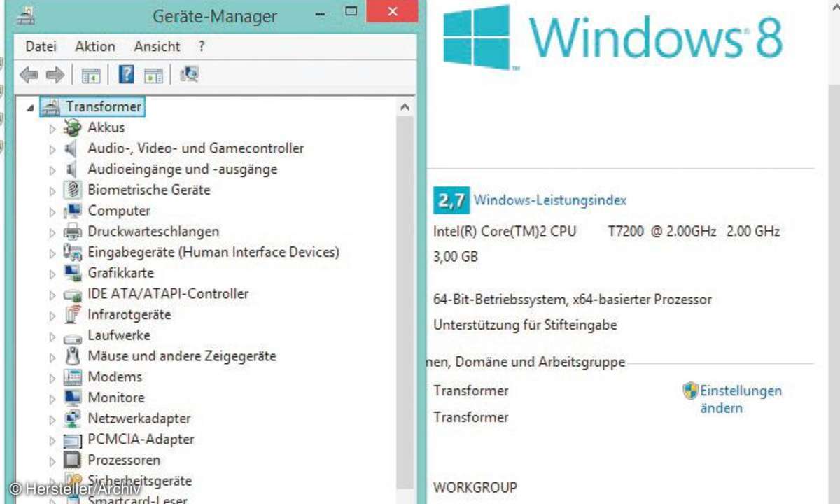Click the Monitore category icon

(x=72, y=398)
